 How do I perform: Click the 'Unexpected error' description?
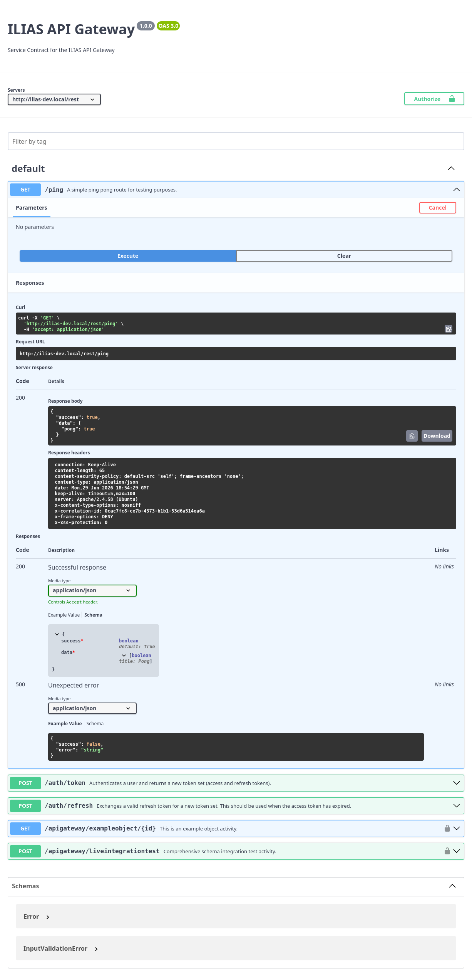[x=74, y=685]
